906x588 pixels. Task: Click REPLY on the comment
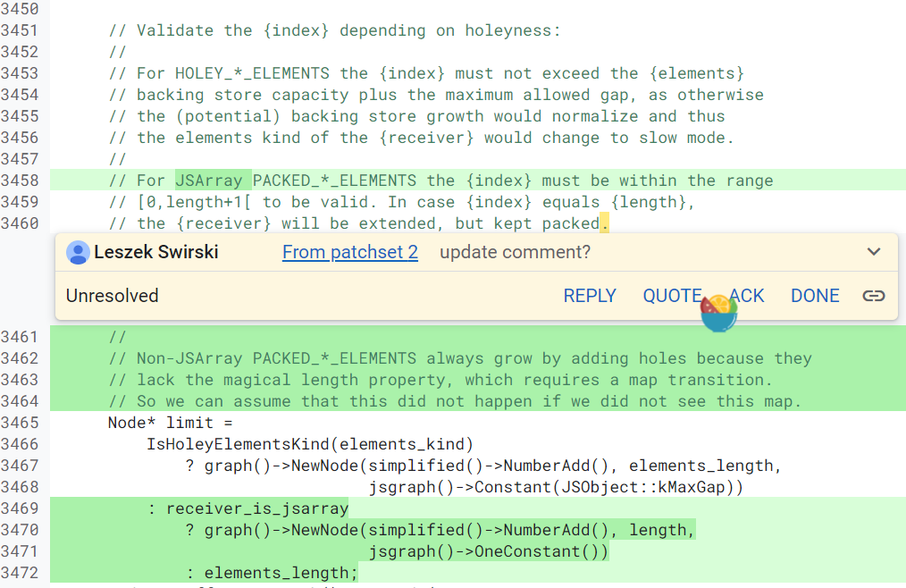click(590, 296)
